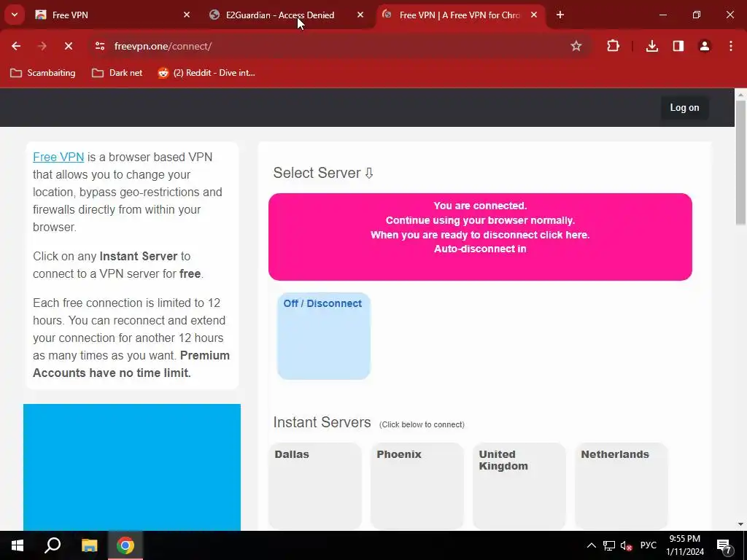View site information icon in address bar
Screen dimensions: 747x560
[100, 46]
